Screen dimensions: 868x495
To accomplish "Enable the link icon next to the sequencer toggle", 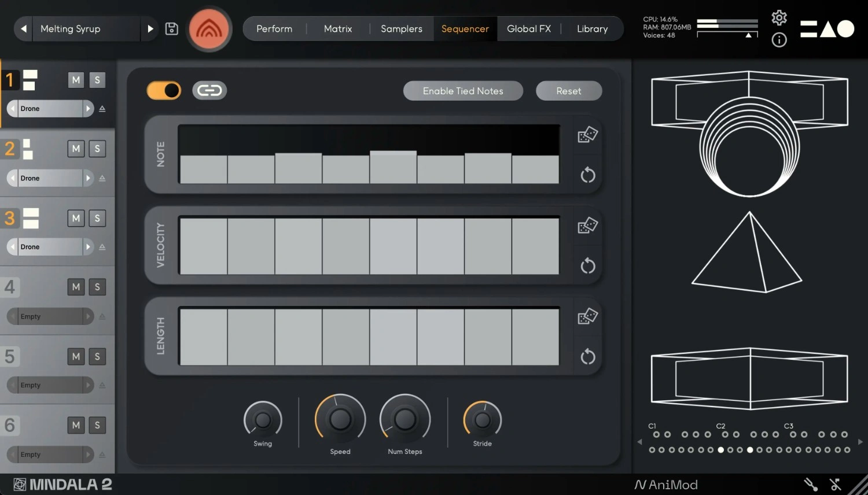I will pos(209,90).
